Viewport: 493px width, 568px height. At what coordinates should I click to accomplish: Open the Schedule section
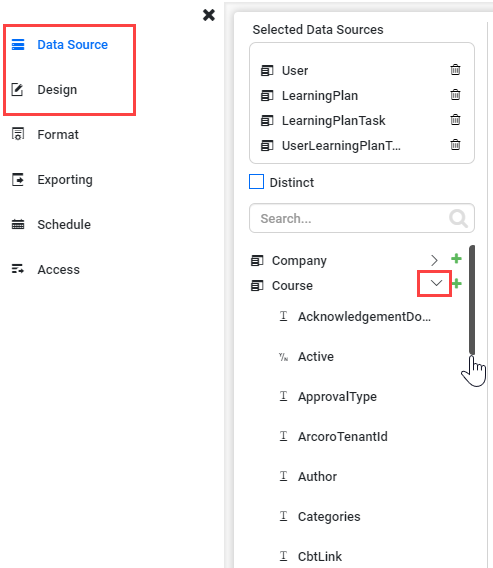tap(64, 224)
